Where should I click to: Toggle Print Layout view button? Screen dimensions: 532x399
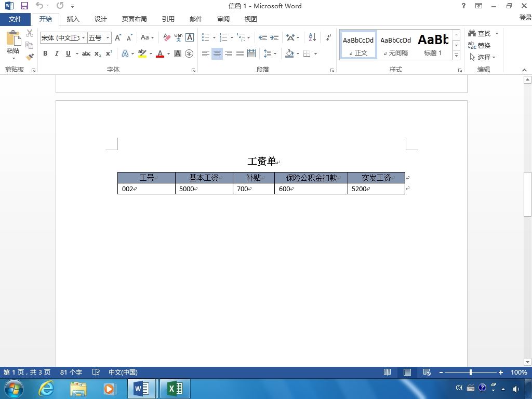click(407, 372)
